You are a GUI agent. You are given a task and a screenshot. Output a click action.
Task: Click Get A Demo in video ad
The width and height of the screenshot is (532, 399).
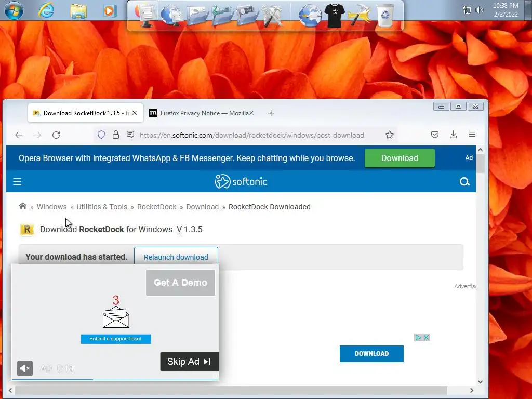(x=180, y=283)
